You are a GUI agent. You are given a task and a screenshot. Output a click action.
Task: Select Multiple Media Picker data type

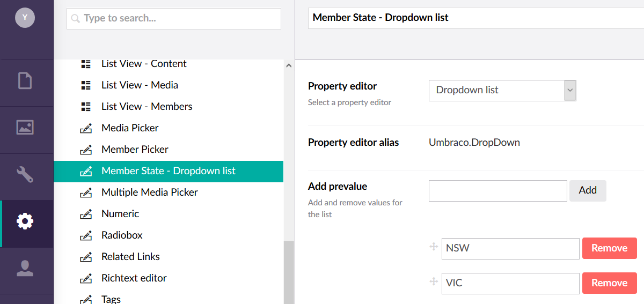click(x=150, y=192)
